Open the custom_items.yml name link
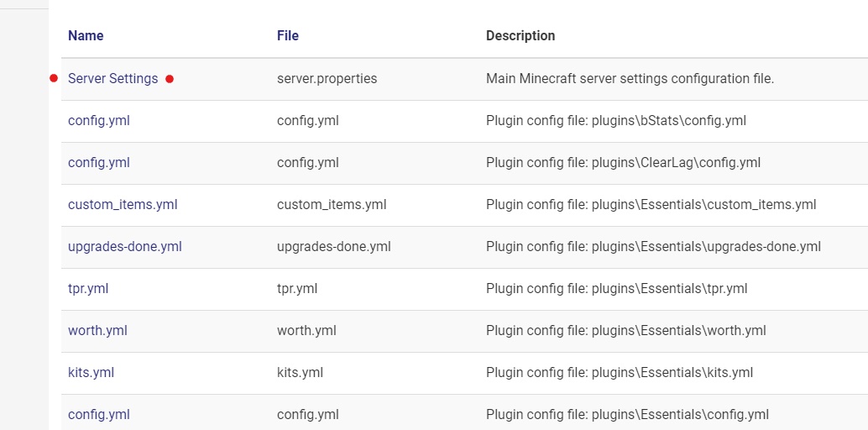Screen dimensions: 868x430 pos(123,204)
